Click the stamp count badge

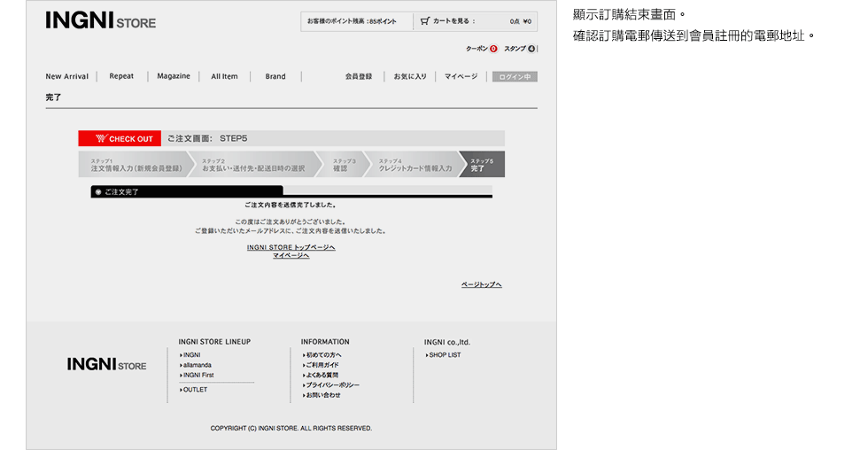pyautogui.click(x=531, y=49)
